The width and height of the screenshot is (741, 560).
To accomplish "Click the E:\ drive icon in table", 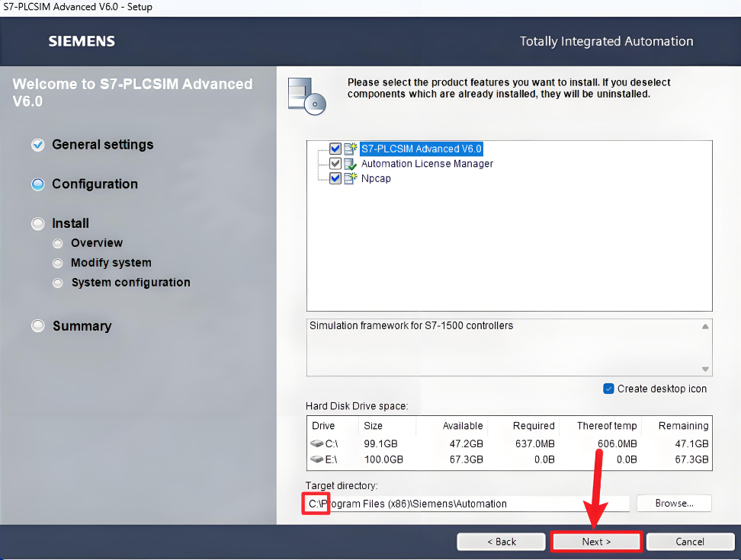I will (x=316, y=459).
